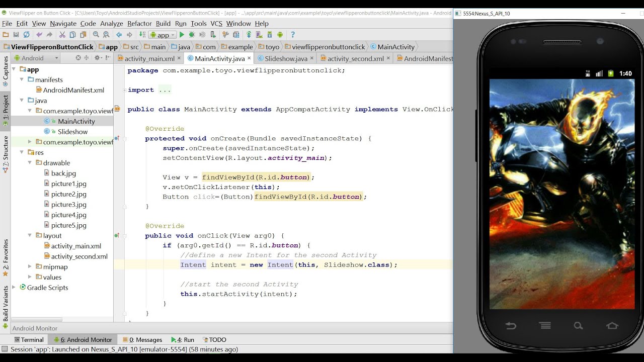Click the Redo arrow icon
The image size is (644, 362).
tap(49, 35)
